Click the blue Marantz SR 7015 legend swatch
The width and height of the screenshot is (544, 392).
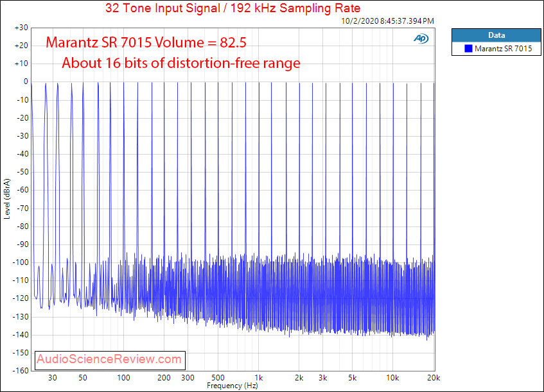468,49
